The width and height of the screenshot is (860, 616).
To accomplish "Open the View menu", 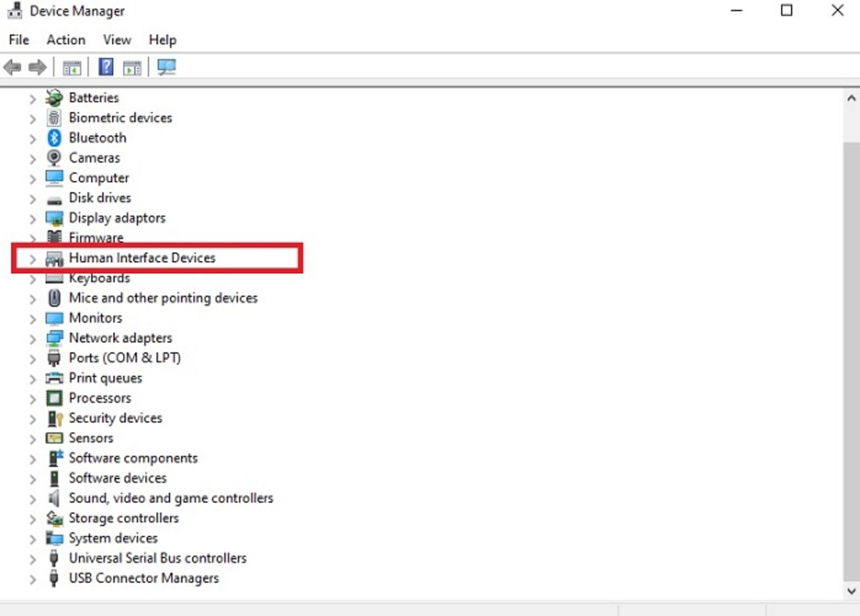I will [x=117, y=40].
